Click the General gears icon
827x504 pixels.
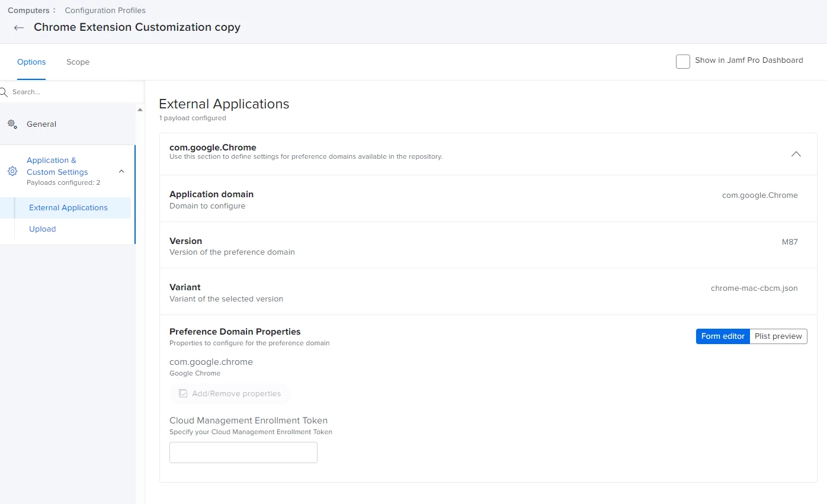tap(12, 124)
